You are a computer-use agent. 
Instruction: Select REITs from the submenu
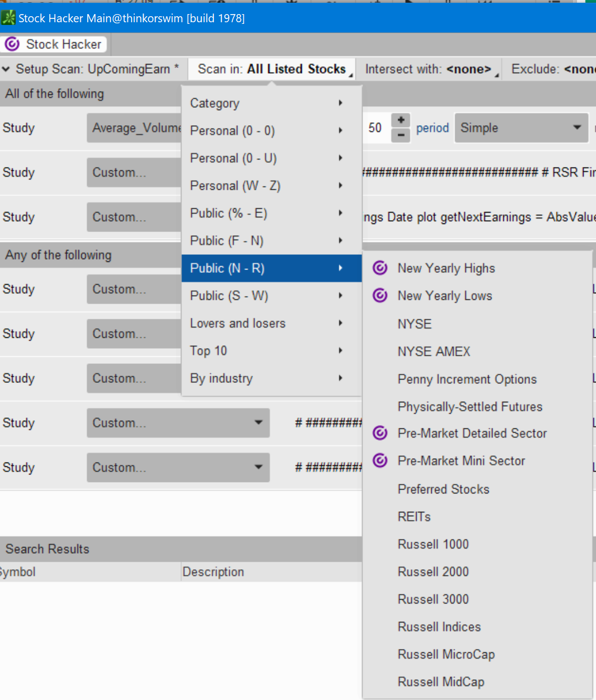[477, 517]
